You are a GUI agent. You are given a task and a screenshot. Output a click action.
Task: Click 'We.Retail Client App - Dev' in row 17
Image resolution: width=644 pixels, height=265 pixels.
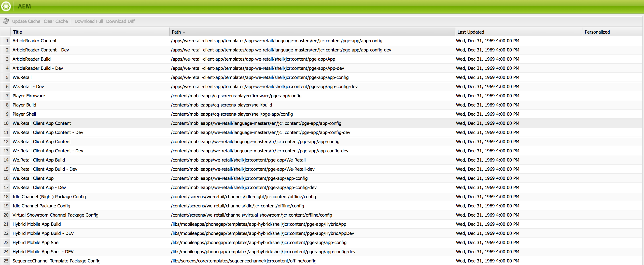39,188
